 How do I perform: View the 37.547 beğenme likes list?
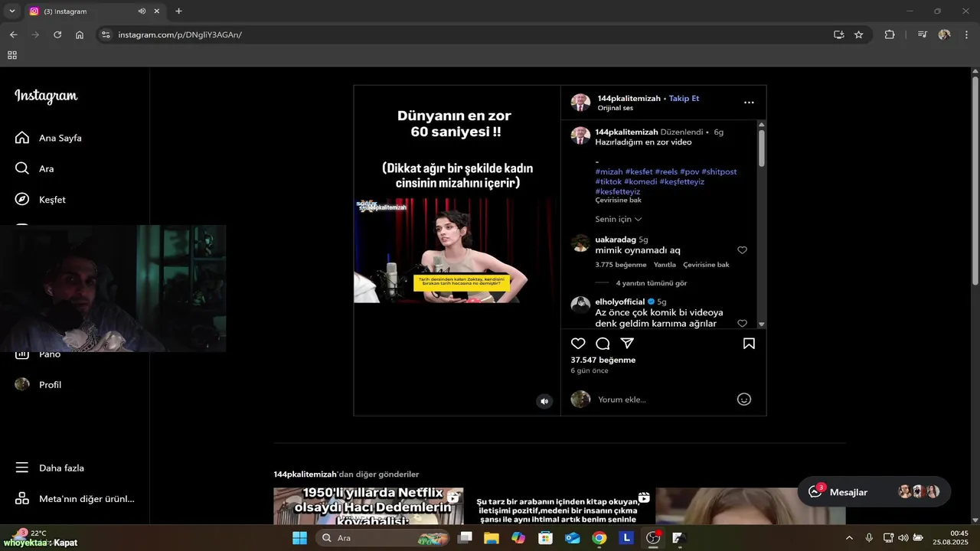pos(603,360)
